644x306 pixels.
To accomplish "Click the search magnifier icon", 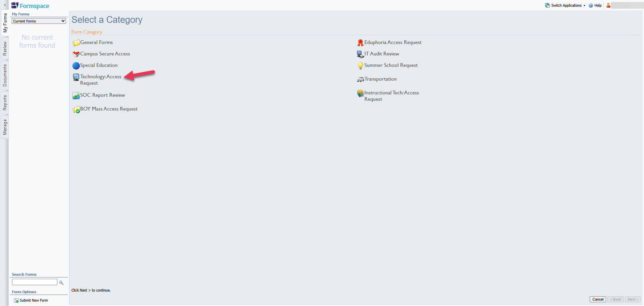I will point(61,282).
